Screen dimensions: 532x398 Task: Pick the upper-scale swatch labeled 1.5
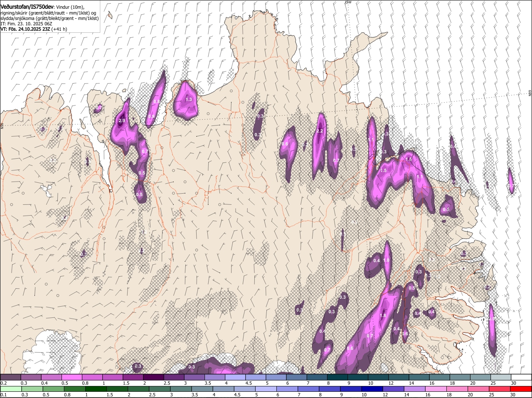point(133,377)
